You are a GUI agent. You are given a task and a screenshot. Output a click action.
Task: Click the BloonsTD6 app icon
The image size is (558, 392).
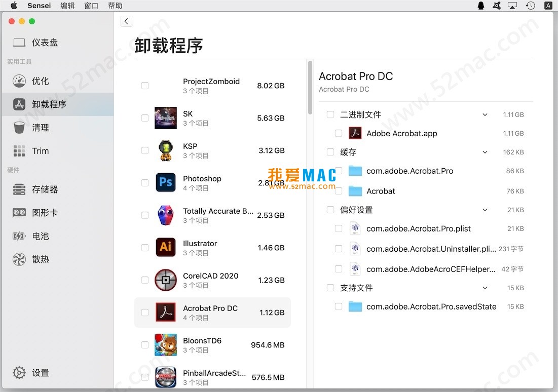(x=166, y=345)
